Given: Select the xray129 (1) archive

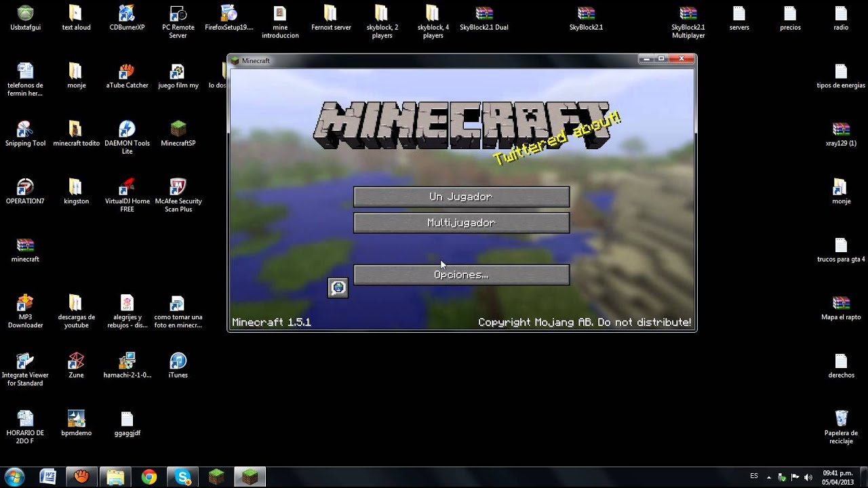Looking at the screenshot, I should 841,134.
